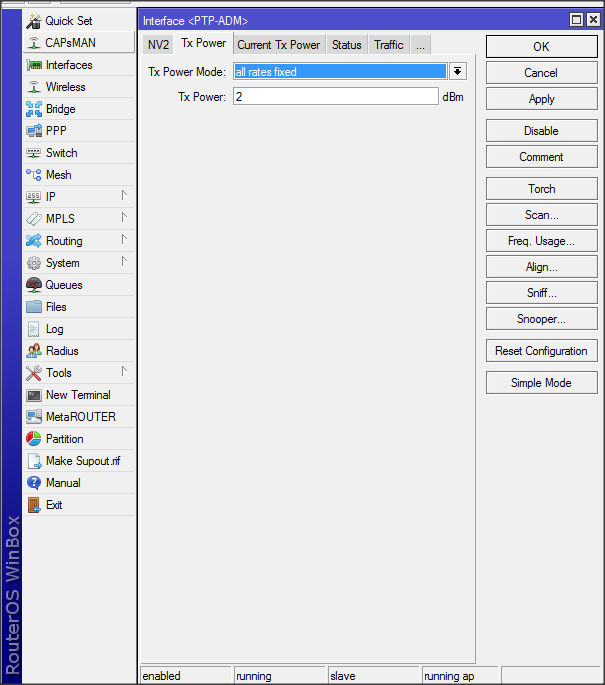This screenshot has width=605, height=685.
Task: Open the Align... tool
Action: (x=542, y=267)
